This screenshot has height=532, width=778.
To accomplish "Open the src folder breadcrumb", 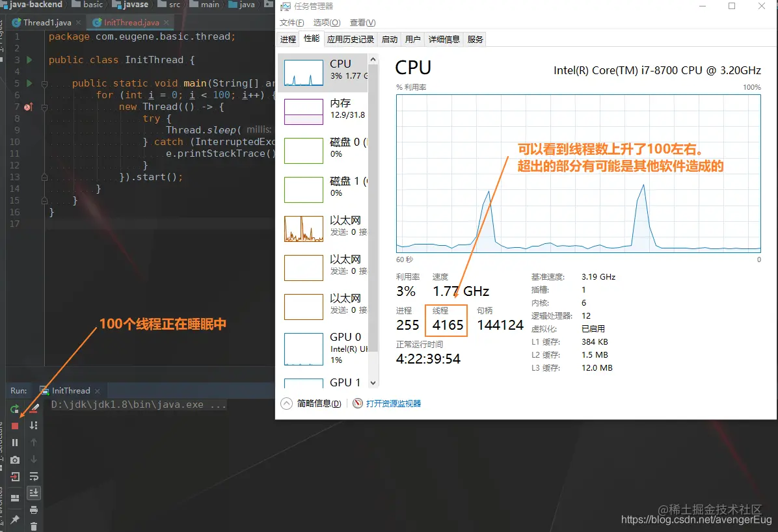I will (169, 5).
